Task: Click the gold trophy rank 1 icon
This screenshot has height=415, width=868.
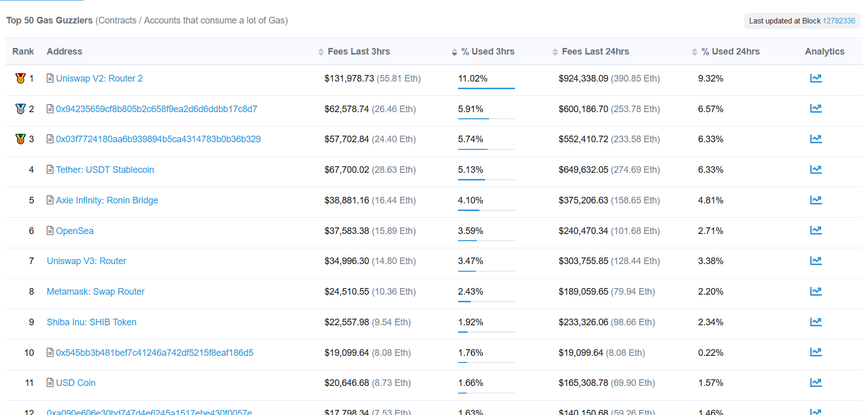Action: [20, 79]
